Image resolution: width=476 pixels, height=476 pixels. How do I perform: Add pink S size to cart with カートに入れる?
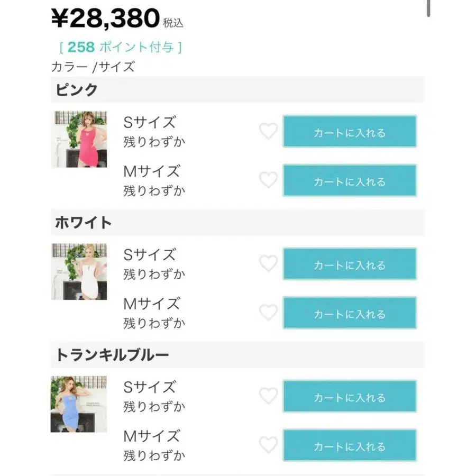point(350,131)
